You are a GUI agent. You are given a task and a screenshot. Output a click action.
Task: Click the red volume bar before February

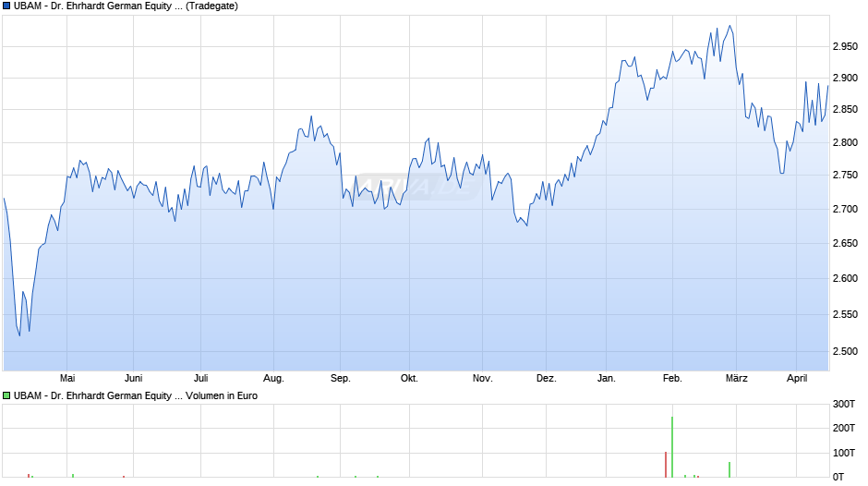pos(666,465)
